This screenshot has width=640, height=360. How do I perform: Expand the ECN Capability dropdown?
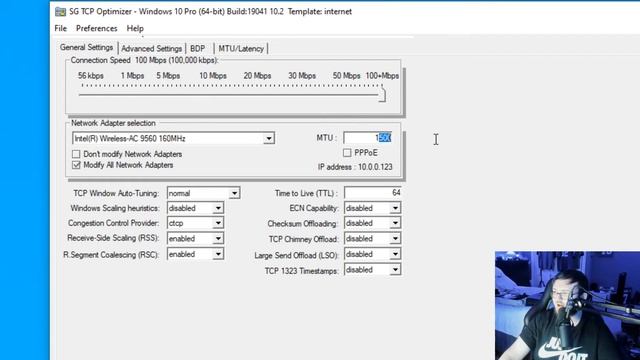coord(372,208)
